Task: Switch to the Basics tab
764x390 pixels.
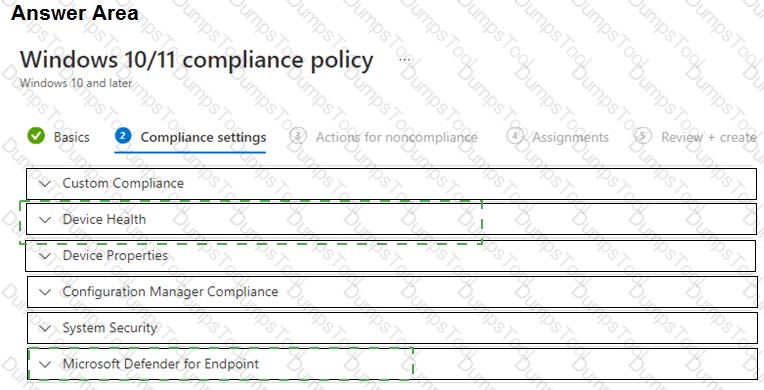Action: click(72, 137)
